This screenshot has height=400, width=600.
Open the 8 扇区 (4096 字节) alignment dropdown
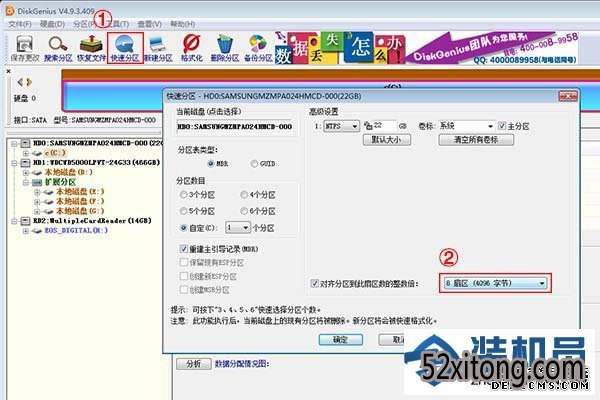(x=495, y=283)
